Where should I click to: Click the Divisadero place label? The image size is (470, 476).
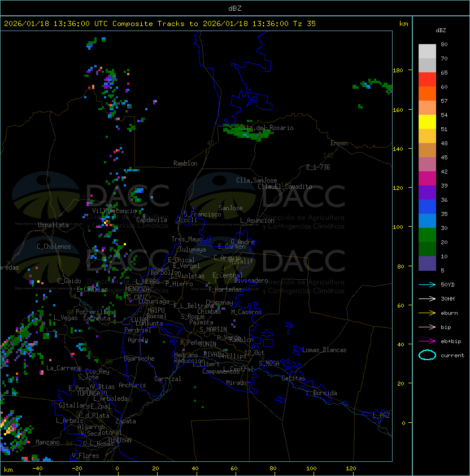(x=251, y=280)
